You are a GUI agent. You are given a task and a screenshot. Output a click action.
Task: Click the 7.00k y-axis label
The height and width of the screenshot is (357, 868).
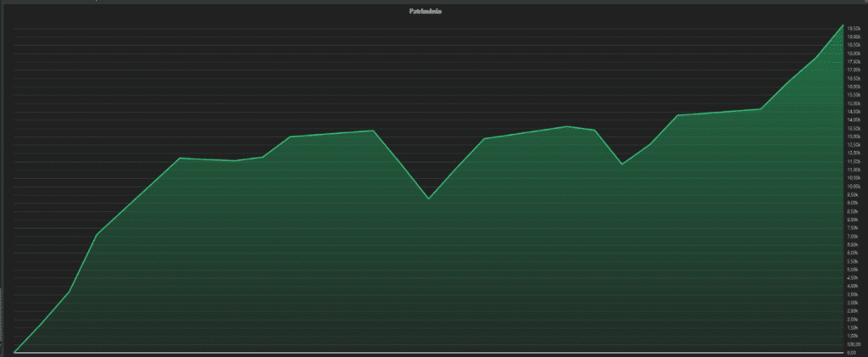tap(853, 236)
